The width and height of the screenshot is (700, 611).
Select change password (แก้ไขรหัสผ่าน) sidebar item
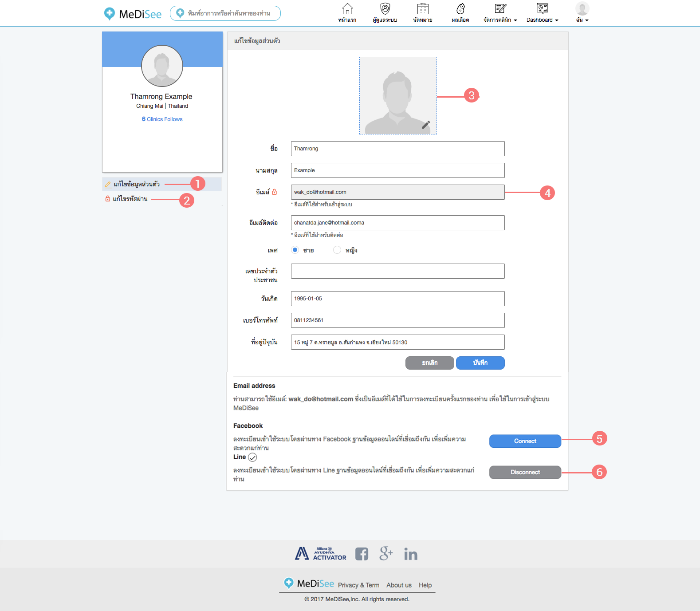130,199
